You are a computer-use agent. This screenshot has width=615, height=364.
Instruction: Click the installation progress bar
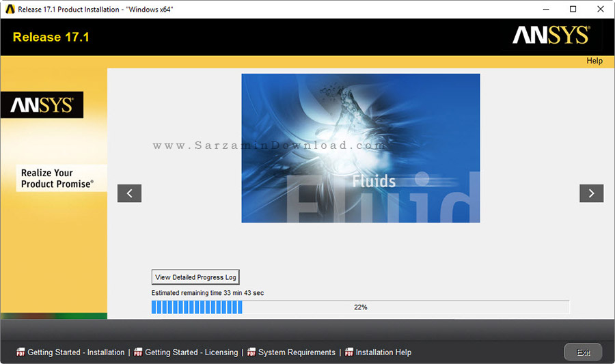(x=360, y=307)
